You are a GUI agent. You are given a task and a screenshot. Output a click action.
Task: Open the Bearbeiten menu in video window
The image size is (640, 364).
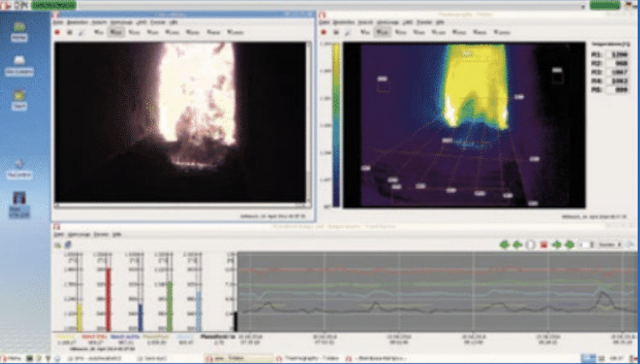77,22
